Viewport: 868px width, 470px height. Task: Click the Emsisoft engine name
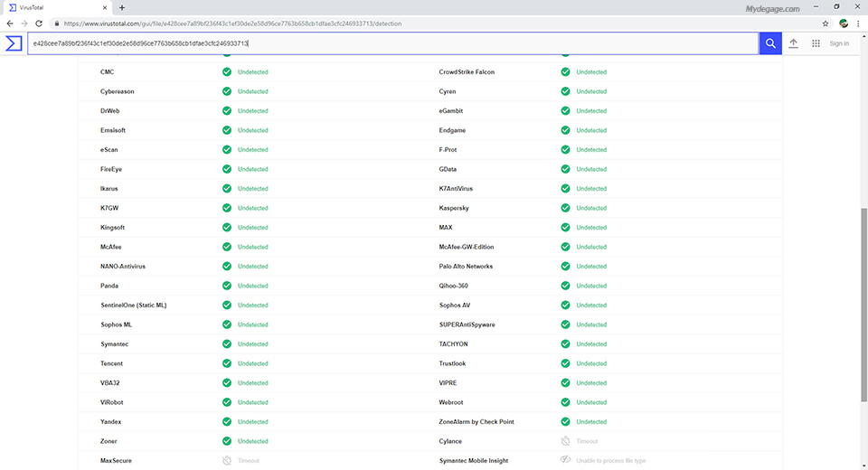click(113, 130)
